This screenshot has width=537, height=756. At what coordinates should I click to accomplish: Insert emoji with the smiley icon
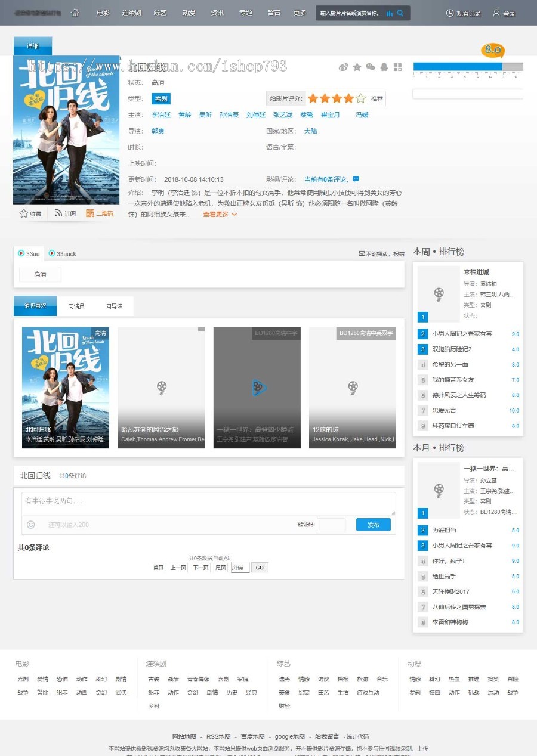[31, 525]
